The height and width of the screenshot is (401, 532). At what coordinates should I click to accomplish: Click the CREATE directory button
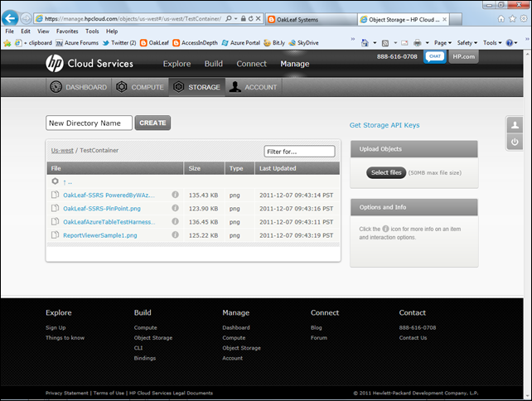(152, 123)
